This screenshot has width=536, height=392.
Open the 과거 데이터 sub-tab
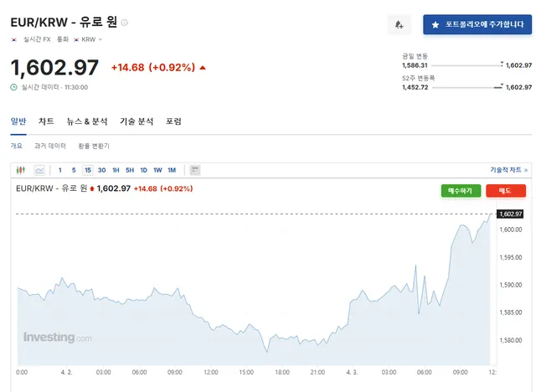click(x=50, y=146)
